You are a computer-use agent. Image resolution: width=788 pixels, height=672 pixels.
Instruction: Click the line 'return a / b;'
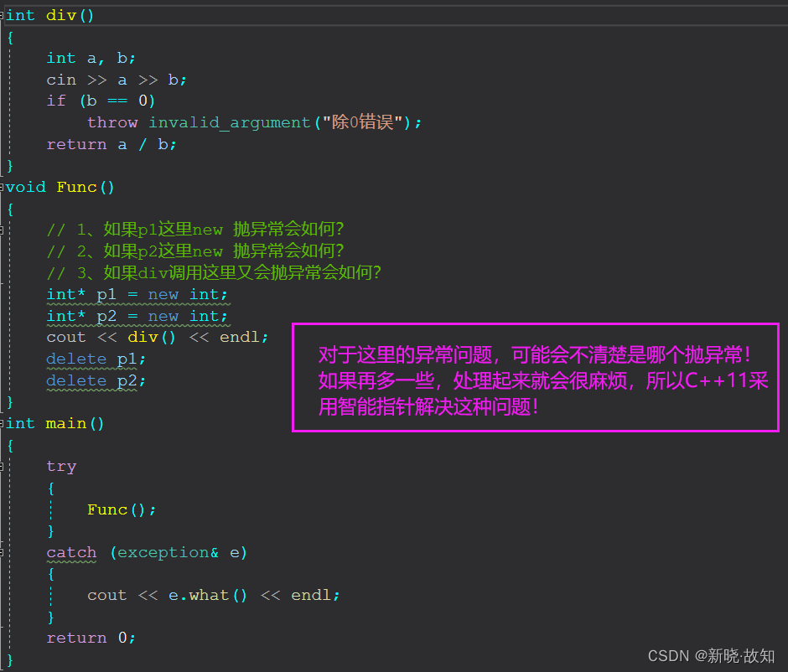pyautogui.click(x=111, y=145)
